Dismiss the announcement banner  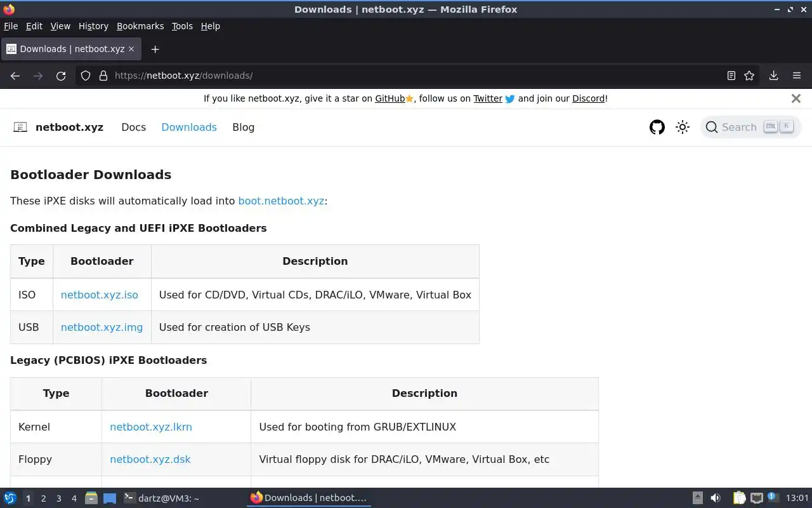pyautogui.click(x=796, y=98)
